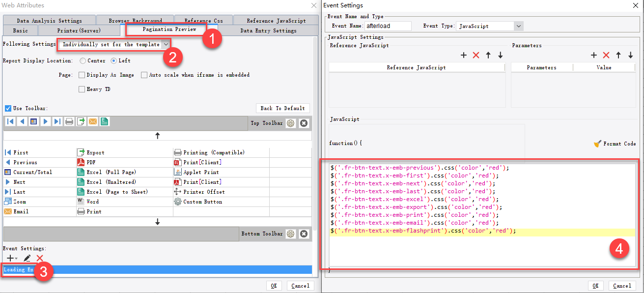Click Cancel in the Event Settings window
The height and width of the screenshot is (293, 644).
[x=622, y=286]
